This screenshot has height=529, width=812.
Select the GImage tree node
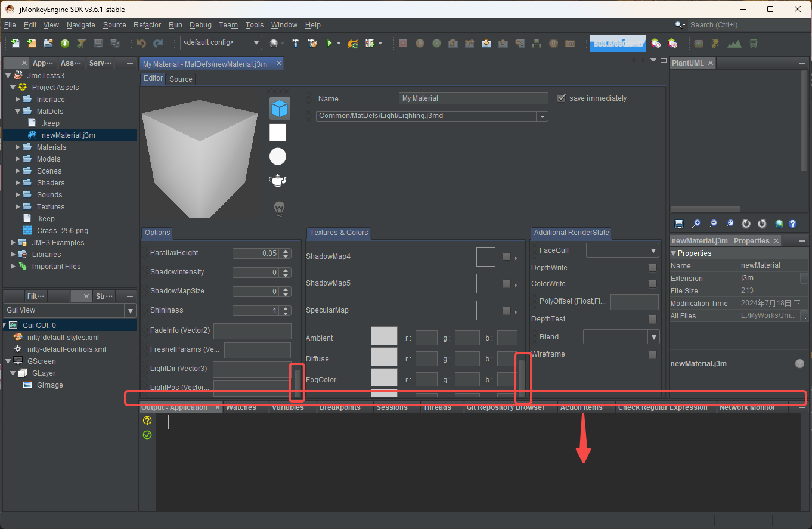click(49, 385)
